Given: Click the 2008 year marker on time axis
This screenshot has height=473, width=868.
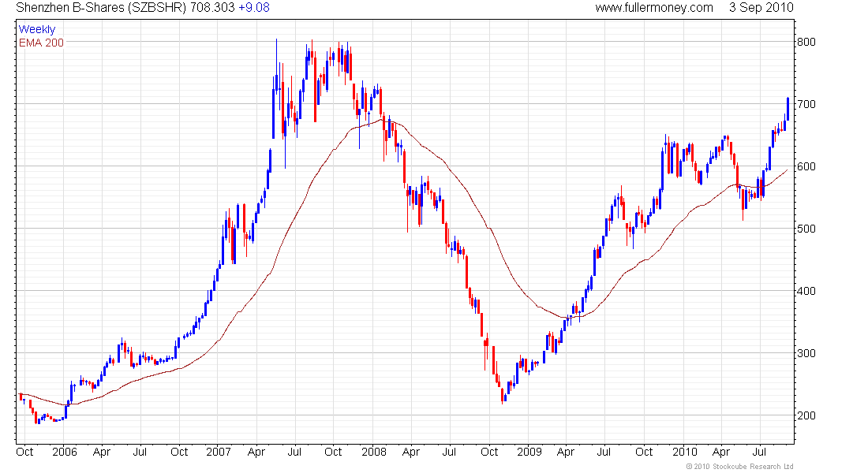Looking at the screenshot, I should [x=374, y=452].
